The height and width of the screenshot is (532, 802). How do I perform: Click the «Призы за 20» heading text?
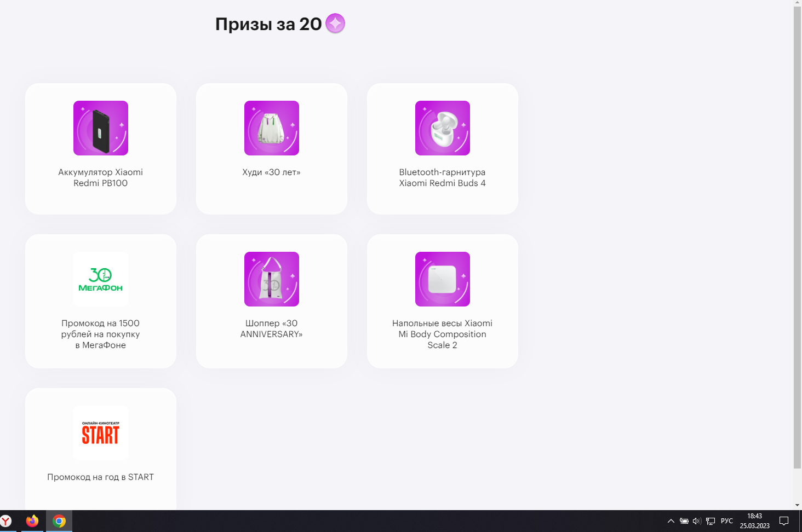pyautogui.click(x=268, y=24)
